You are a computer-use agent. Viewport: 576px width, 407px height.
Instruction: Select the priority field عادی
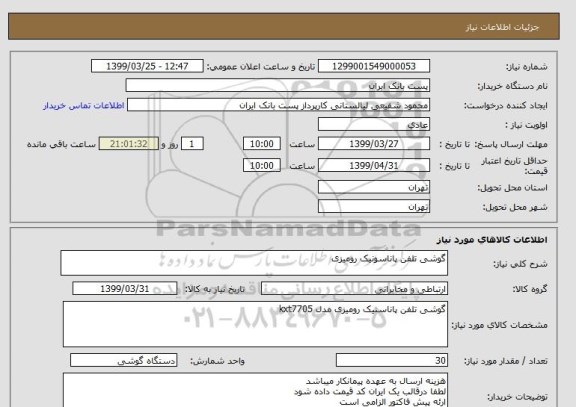(x=374, y=125)
